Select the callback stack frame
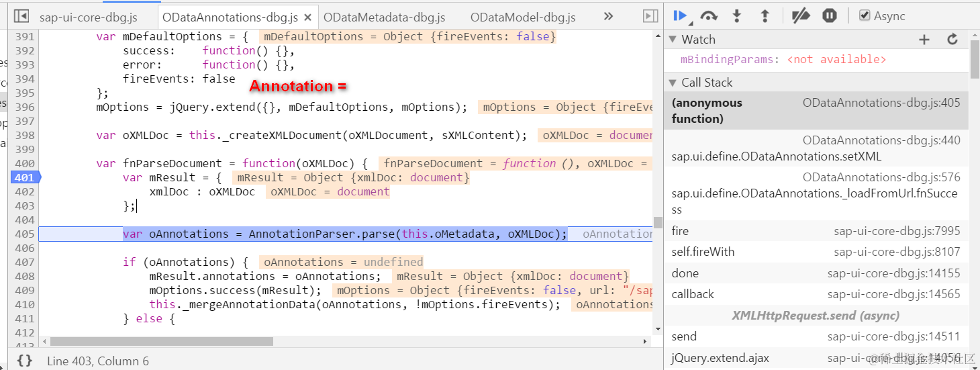 tap(816, 294)
